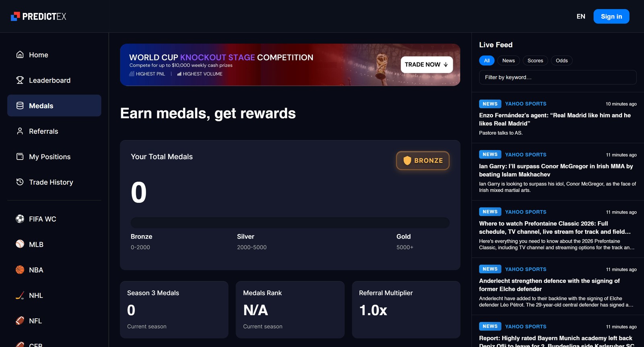Image resolution: width=644 pixels, height=347 pixels.
Task: Open the Ian Garry Conor McGregor article
Action: (x=556, y=170)
